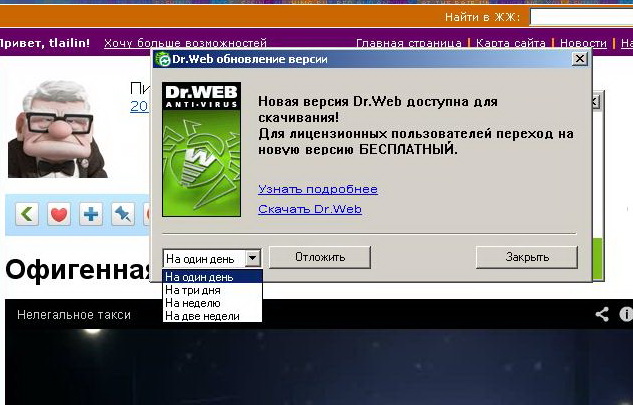Select 'На три дня' in the list
The image size is (633, 405).
coord(212,290)
